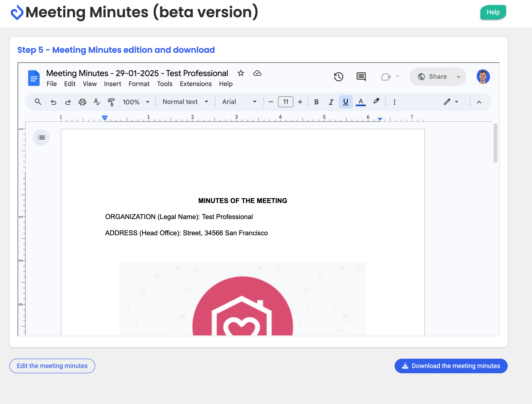Click Edit the meeting minutes button
This screenshot has width=532, height=404.
tap(52, 366)
